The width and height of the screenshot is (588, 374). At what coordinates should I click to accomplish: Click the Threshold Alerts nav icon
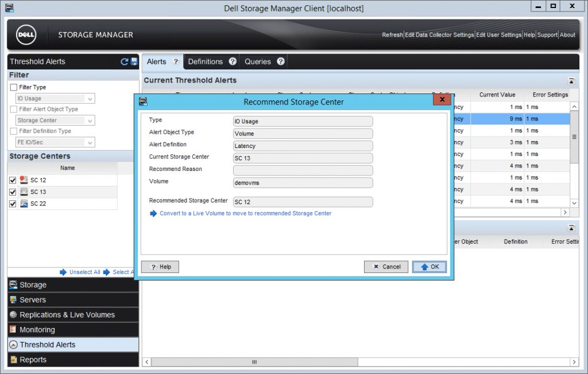click(13, 344)
